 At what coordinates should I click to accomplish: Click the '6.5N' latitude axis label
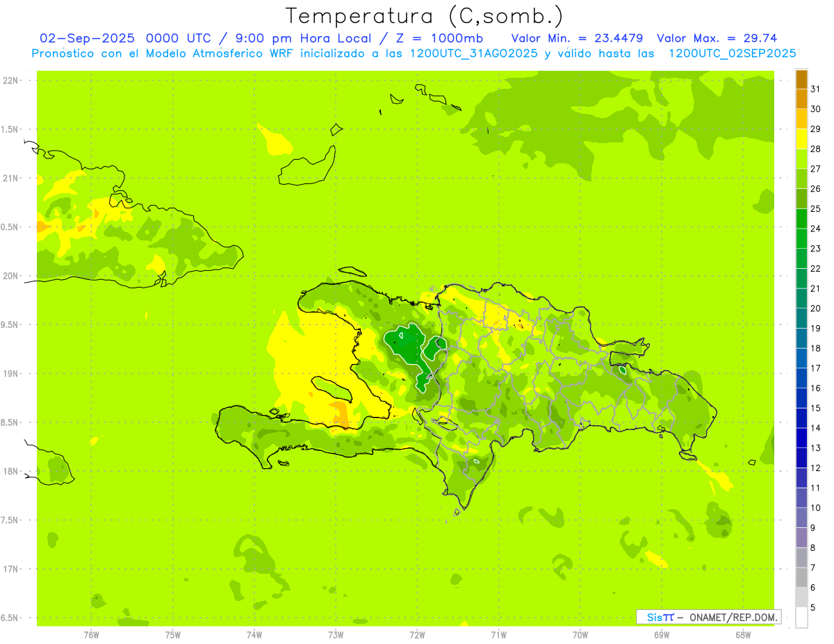11,618
